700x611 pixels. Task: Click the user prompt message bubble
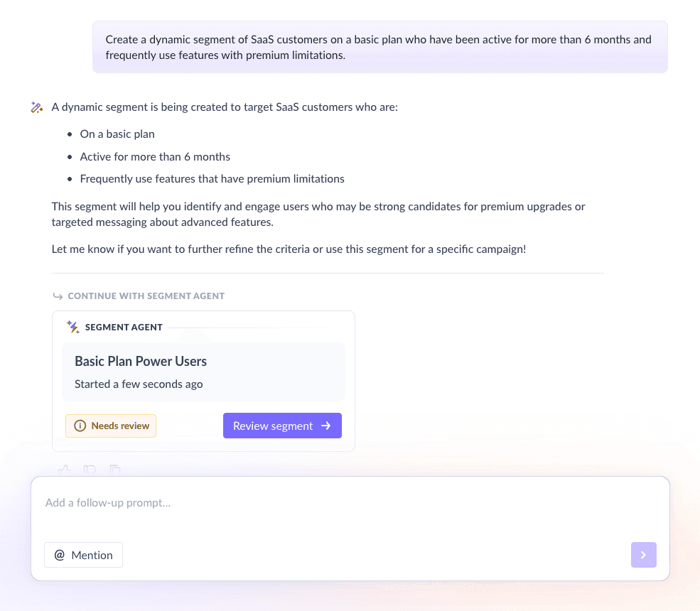(x=380, y=47)
